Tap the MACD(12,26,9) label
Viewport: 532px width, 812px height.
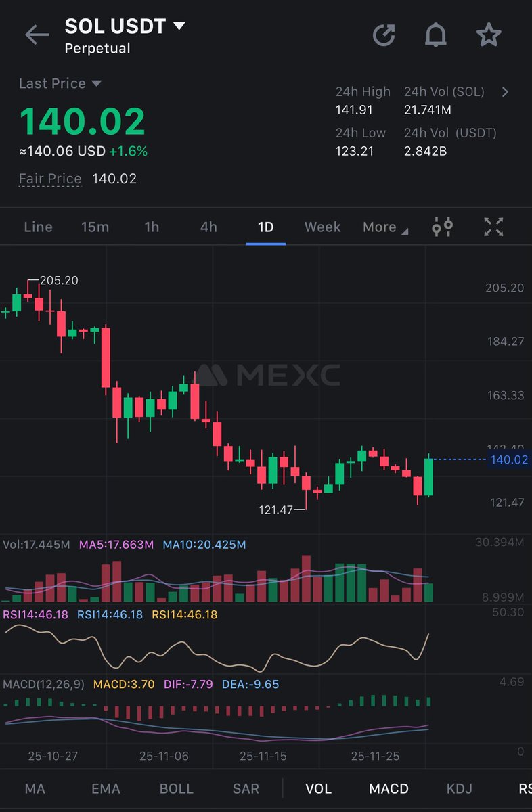tap(43, 684)
